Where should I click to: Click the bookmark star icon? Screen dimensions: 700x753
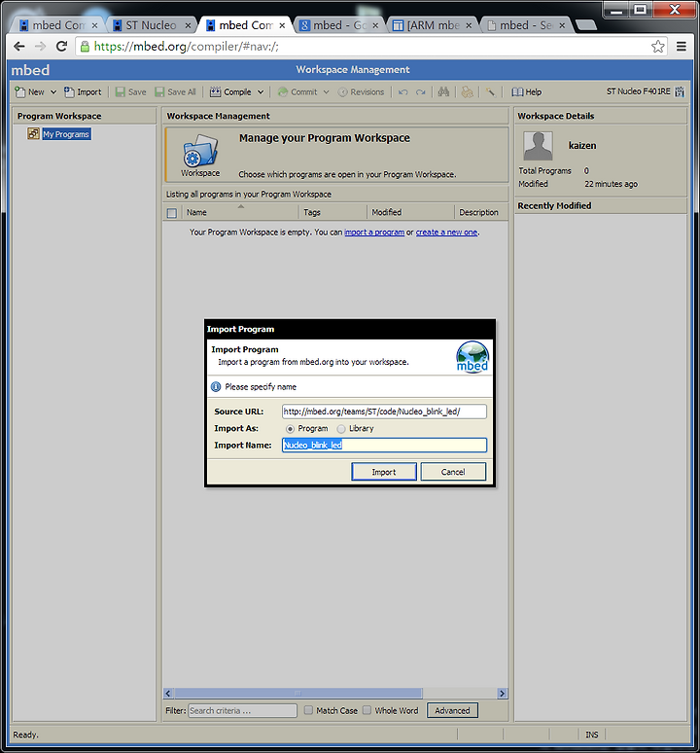pyautogui.click(x=658, y=46)
